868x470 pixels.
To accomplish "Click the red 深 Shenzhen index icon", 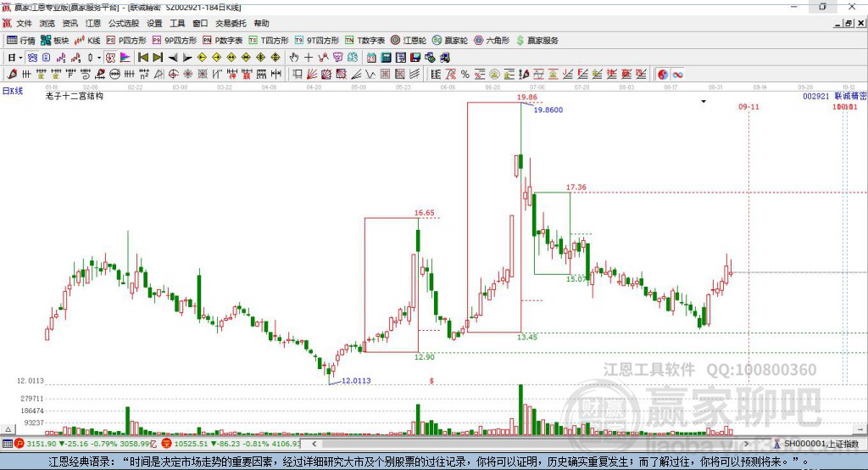I will (x=167, y=444).
